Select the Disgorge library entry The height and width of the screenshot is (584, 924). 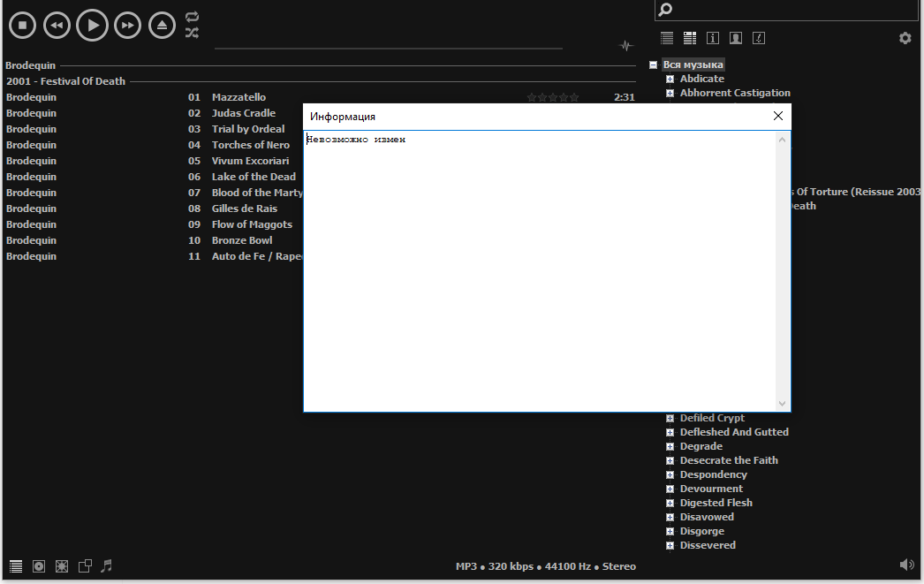(701, 531)
